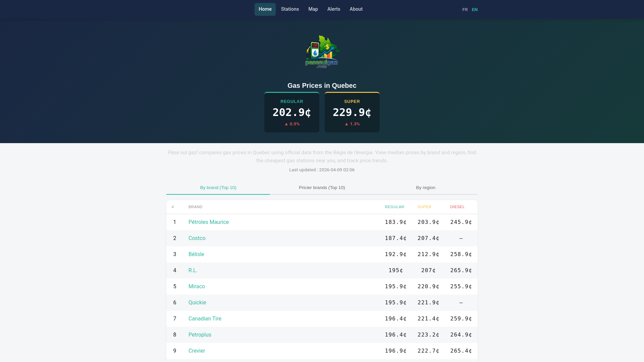Click R.L. regular price 195¢

pos(396,270)
